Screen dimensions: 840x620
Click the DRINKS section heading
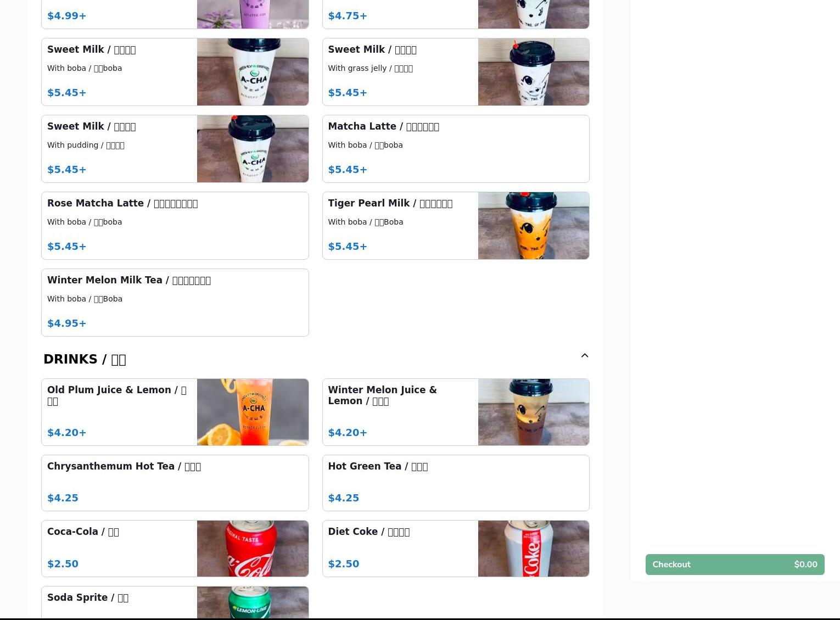[85, 359]
